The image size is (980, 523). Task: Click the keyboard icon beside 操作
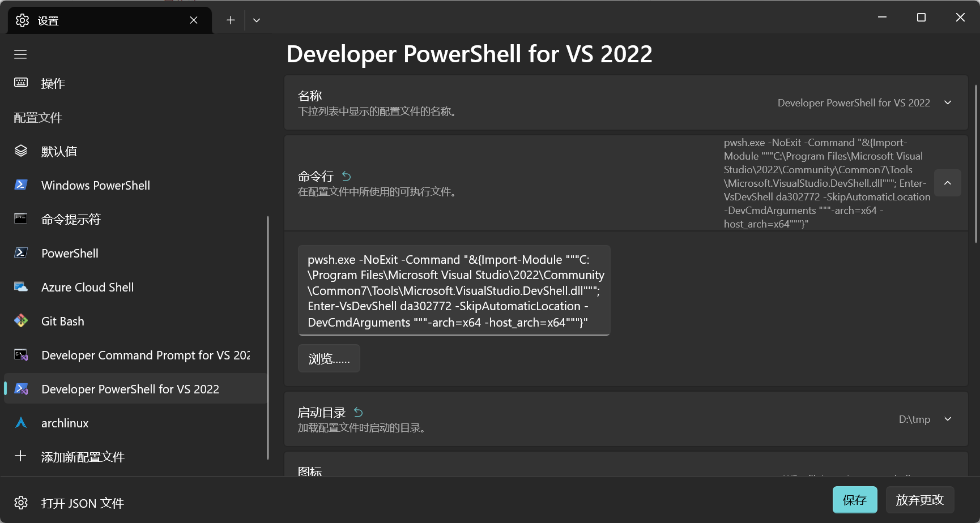tap(21, 83)
